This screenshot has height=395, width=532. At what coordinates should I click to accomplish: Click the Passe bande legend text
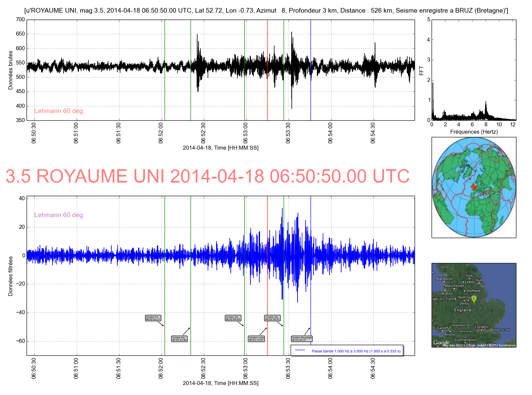point(356,351)
